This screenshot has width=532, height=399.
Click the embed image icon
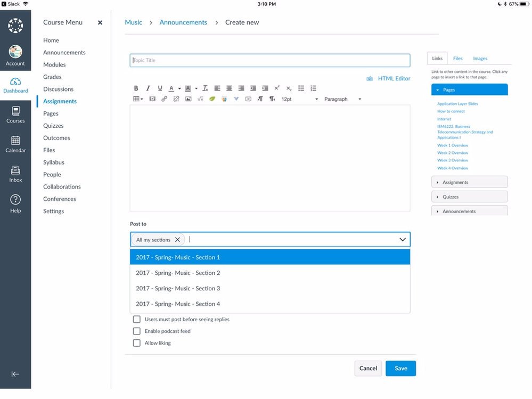(188, 99)
